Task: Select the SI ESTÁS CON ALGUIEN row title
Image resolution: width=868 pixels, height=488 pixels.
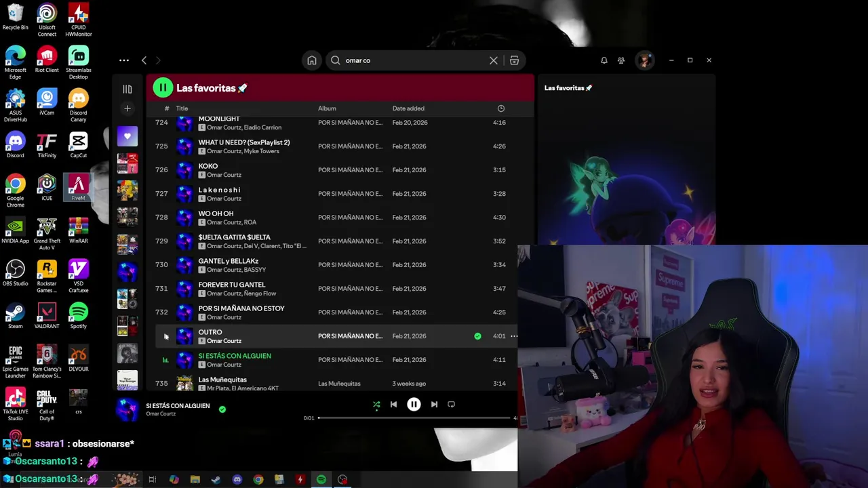Action: 235,356
